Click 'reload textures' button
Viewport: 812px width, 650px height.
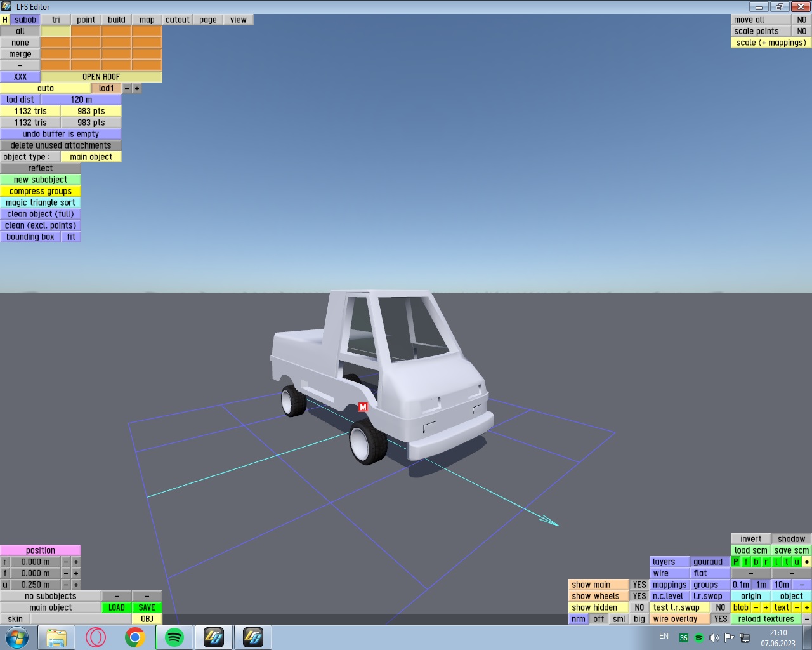point(766,619)
